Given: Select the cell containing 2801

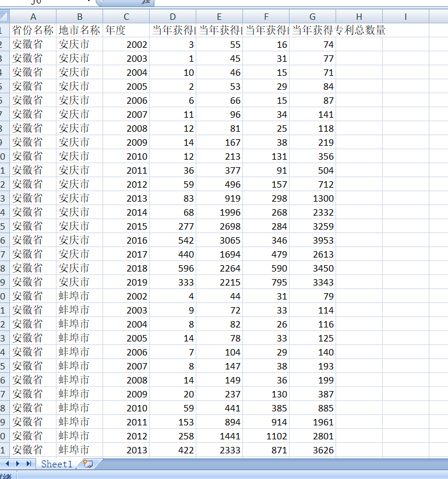Looking at the screenshot, I should pyautogui.click(x=312, y=436).
